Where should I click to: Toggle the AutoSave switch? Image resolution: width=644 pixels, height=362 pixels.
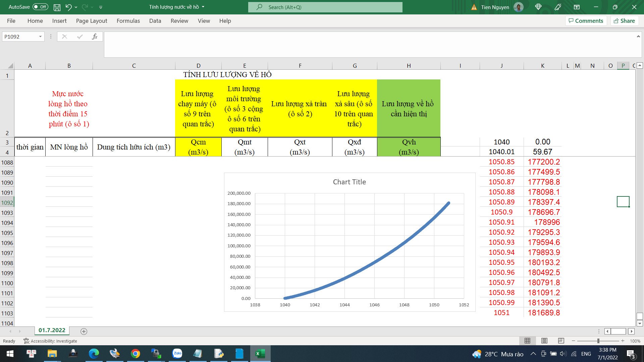(x=41, y=7)
